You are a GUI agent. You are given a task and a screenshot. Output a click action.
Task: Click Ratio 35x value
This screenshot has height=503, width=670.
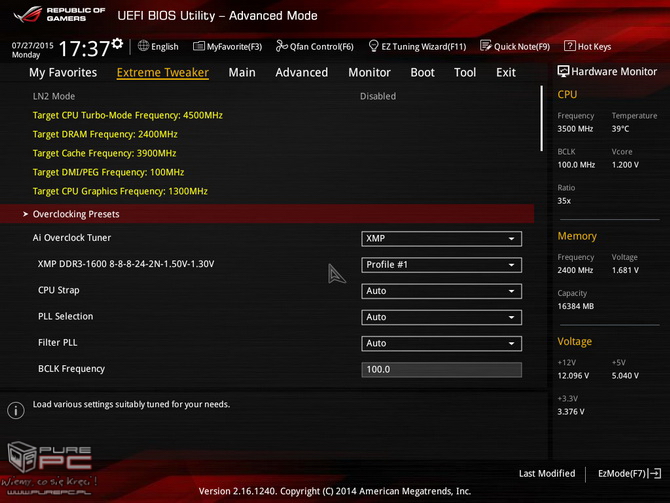(x=564, y=201)
